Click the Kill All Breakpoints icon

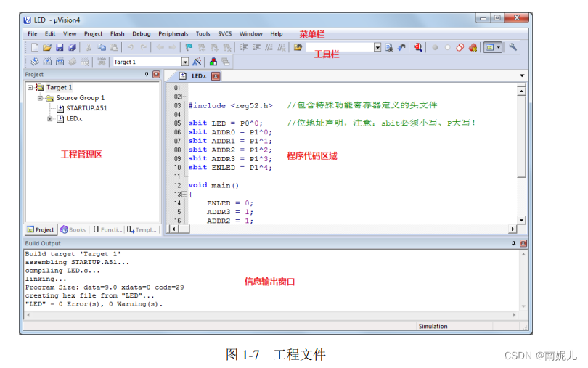(x=473, y=47)
